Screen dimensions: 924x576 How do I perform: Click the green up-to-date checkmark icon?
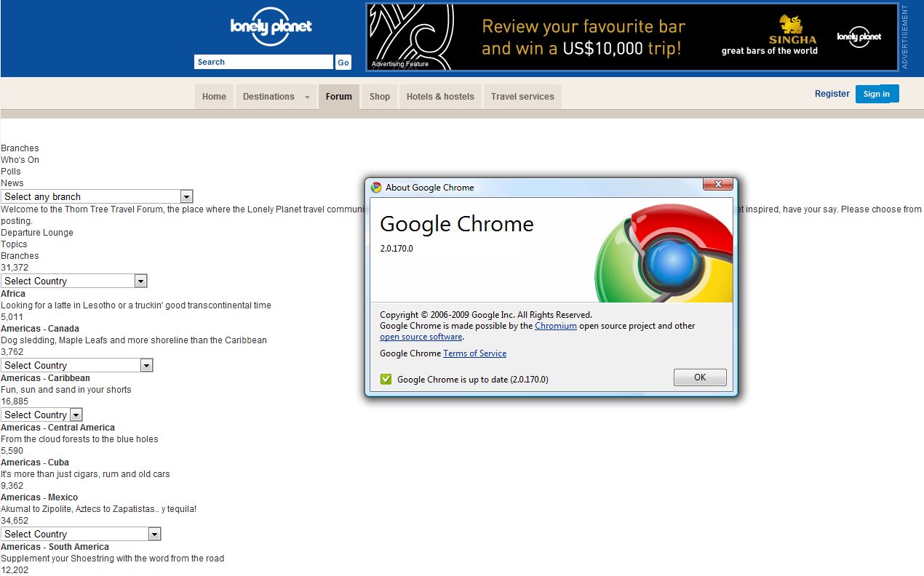(386, 379)
